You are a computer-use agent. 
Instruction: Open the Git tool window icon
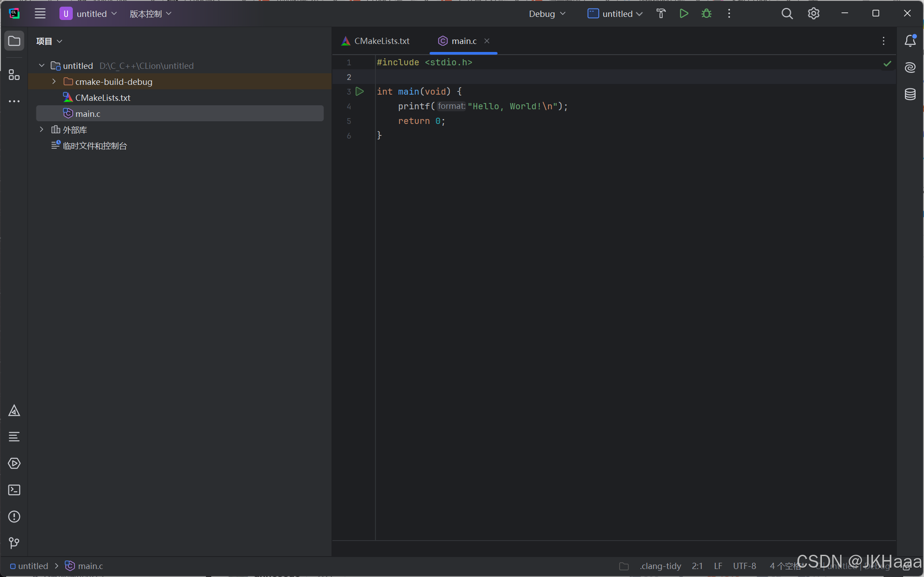[x=14, y=543]
